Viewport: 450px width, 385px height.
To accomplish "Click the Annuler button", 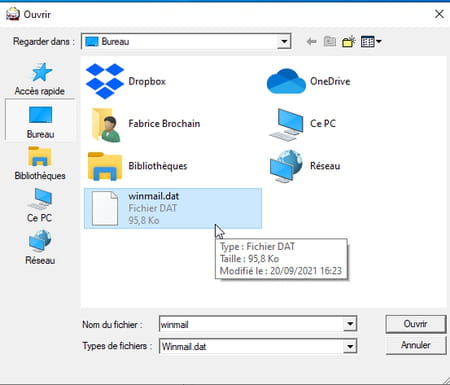I will [415, 345].
